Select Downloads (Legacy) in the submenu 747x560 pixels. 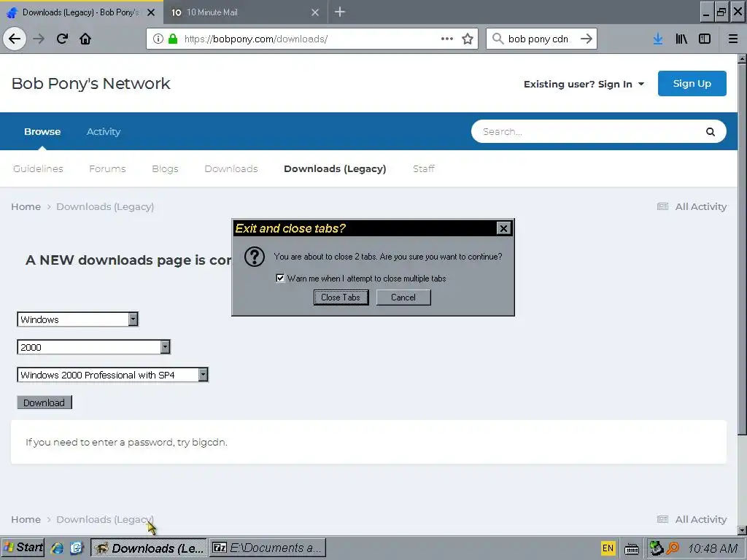(x=335, y=168)
